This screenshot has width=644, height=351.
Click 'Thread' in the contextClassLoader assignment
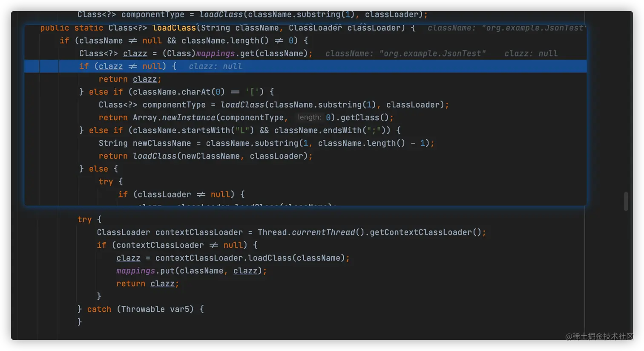click(272, 232)
